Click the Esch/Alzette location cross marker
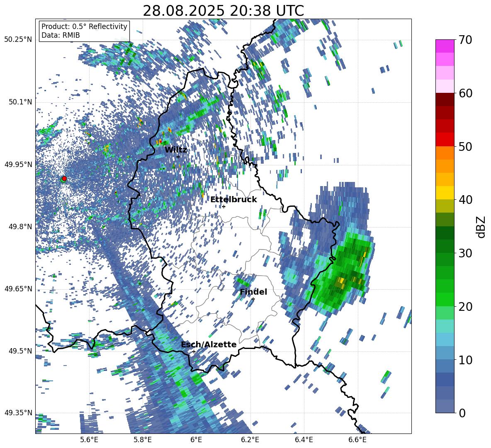 tap(194, 351)
